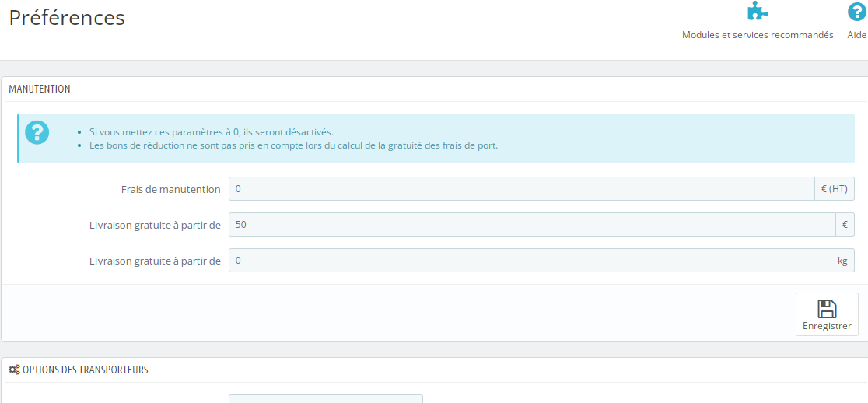Click the note about bons de réduction
The height and width of the screenshot is (403, 868).
point(293,145)
